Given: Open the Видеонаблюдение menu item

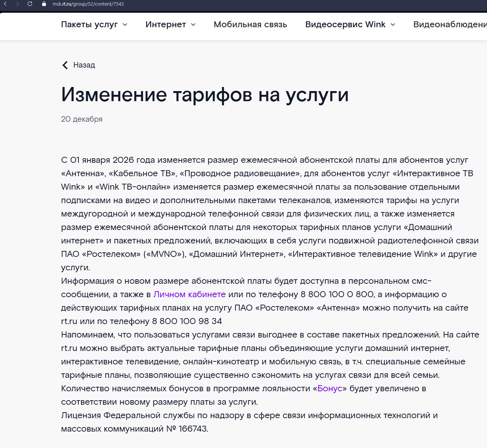Looking at the screenshot, I should 450,25.
